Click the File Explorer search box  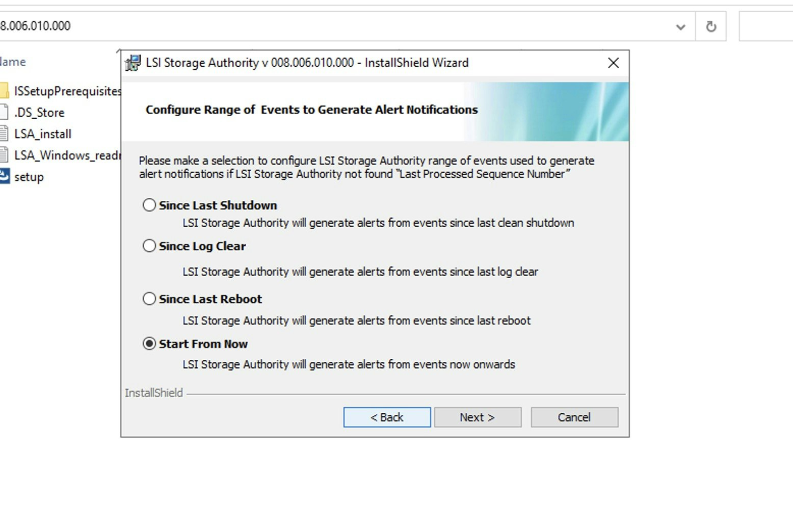[x=766, y=26]
